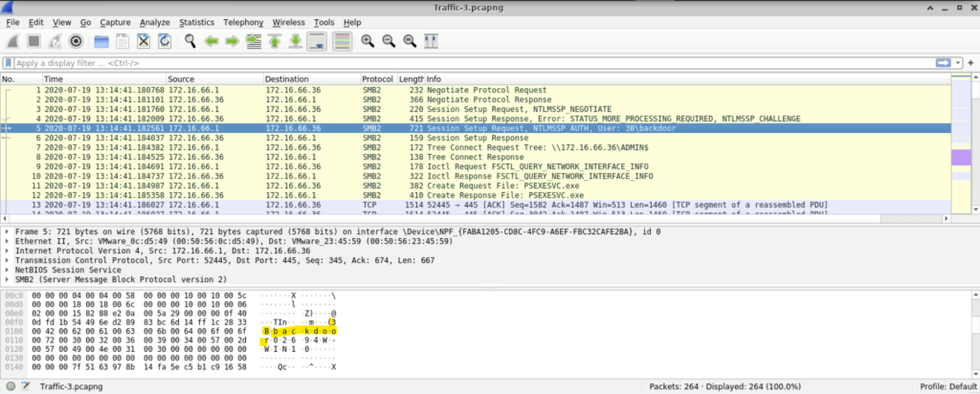
Task: Click the Zoom in icon
Action: (367, 41)
